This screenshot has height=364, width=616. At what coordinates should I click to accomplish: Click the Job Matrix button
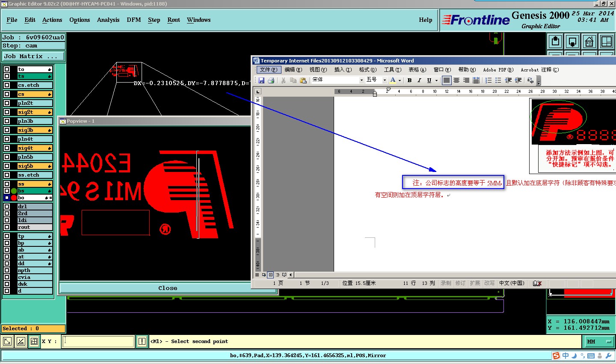(33, 56)
